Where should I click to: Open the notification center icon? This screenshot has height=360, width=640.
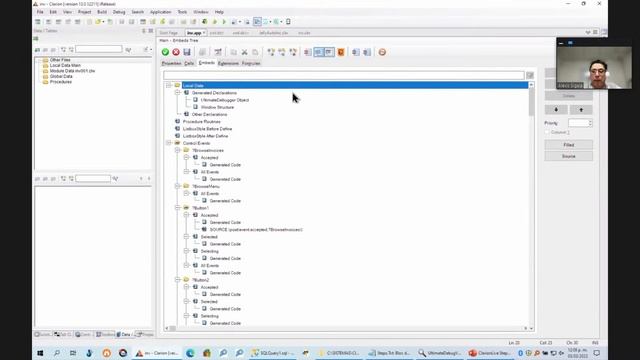point(597,353)
